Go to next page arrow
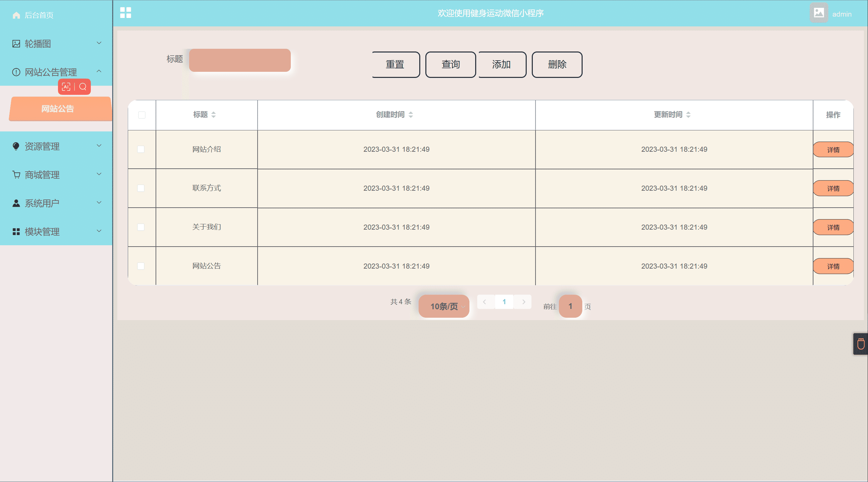 pyautogui.click(x=524, y=302)
